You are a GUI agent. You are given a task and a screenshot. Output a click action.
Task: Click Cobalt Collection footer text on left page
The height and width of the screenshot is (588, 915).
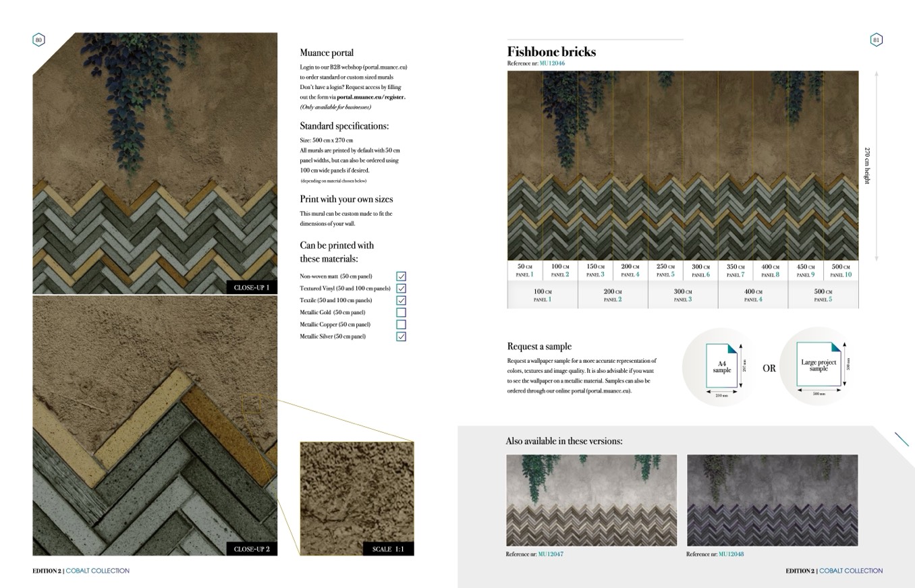(97, 571)
